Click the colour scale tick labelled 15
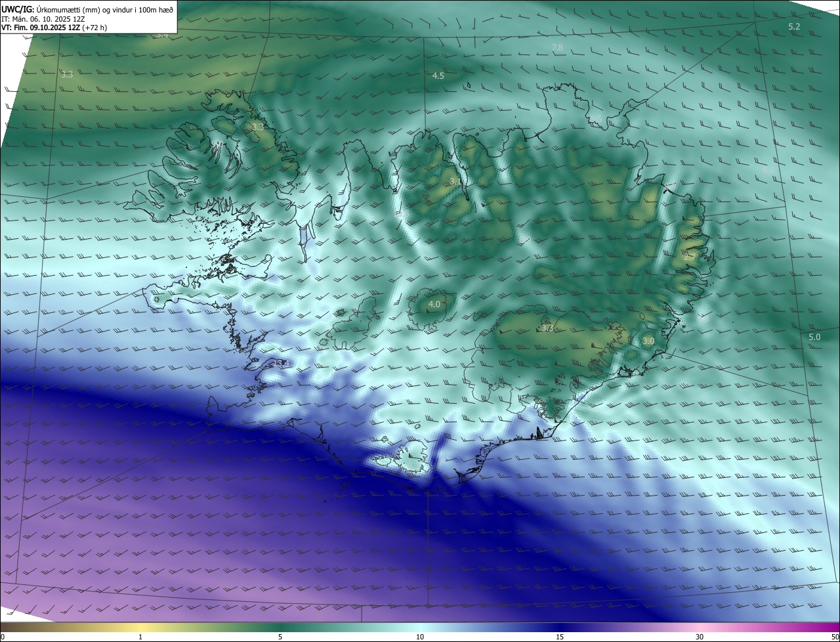Screen dimensions: 840x642 click(560, 637)
